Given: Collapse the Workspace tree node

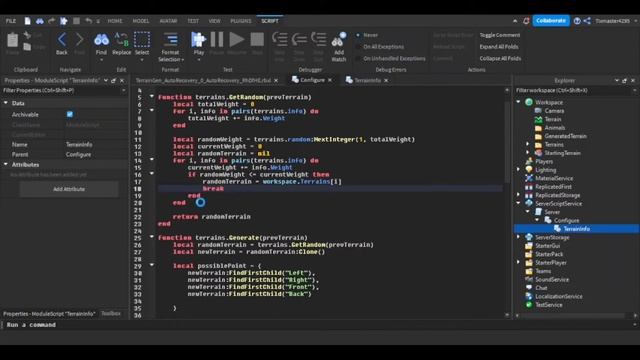Looking at the screenshot, I should click(518, 102).
